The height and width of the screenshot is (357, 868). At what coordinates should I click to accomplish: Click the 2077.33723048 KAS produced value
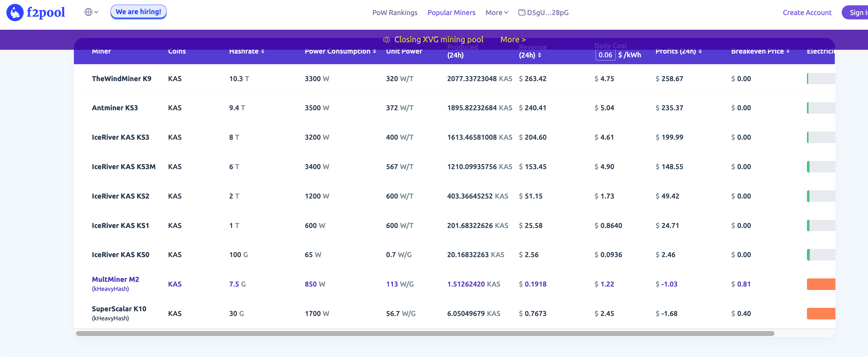pos(479,79)
